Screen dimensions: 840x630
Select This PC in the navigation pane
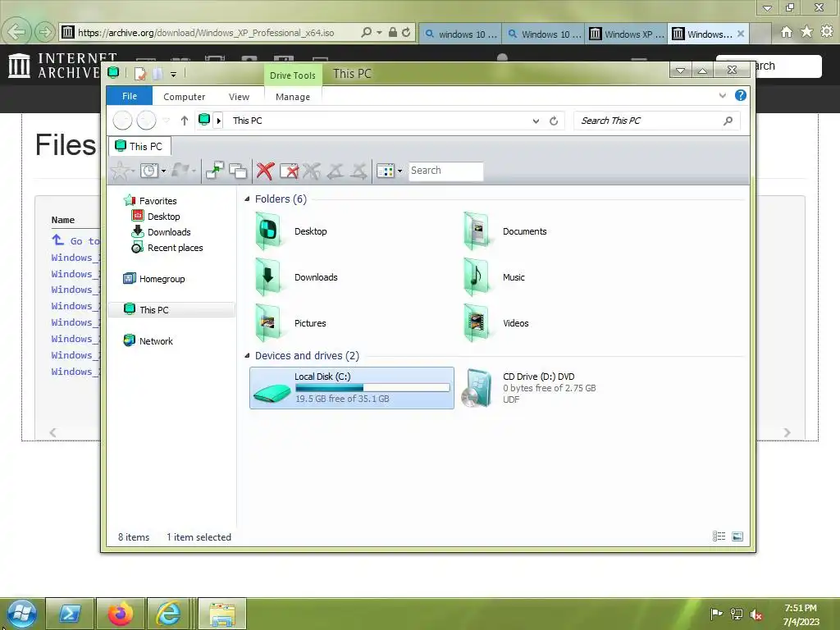pyautogui.click(x=171, y=309)
